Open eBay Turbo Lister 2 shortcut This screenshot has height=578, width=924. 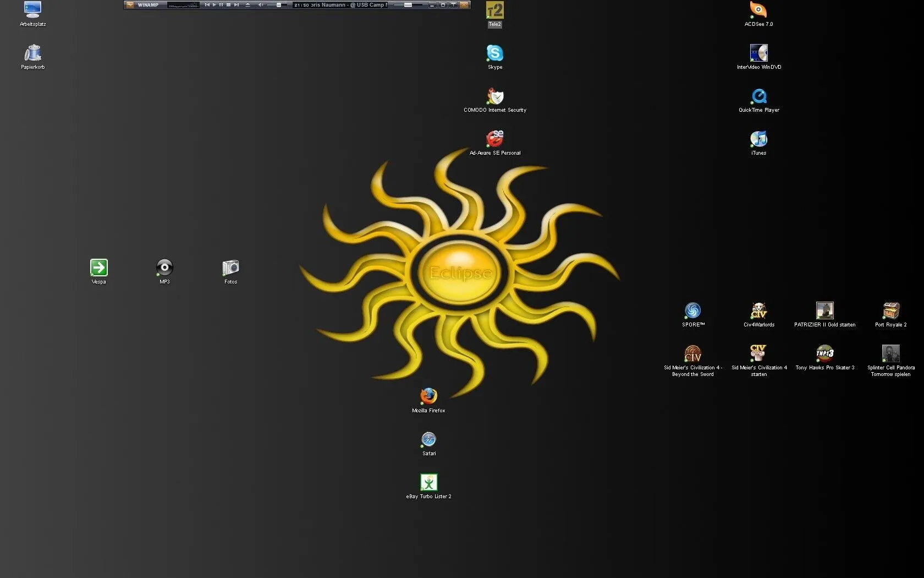428,482
